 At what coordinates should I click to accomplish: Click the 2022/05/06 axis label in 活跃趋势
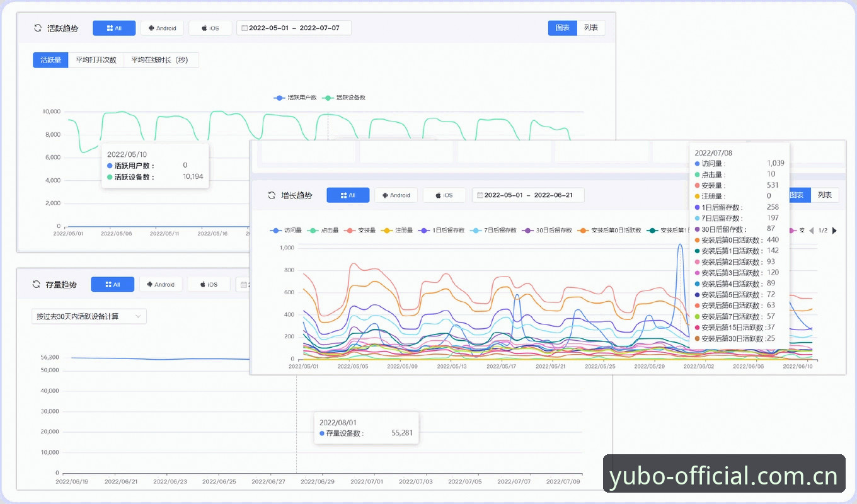click(x=116, y=233)
